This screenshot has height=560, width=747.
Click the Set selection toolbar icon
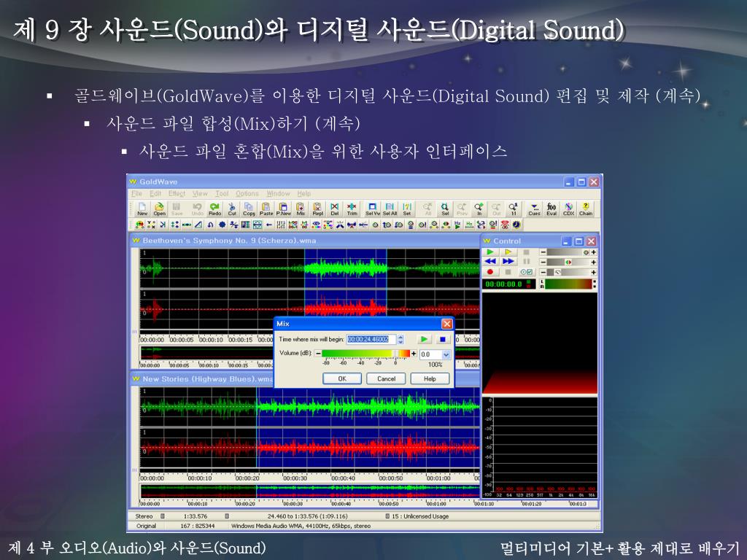(x=407, y=209)
